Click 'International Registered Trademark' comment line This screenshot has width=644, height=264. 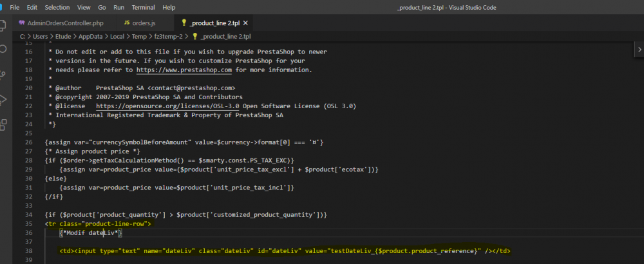coord(166,115)
